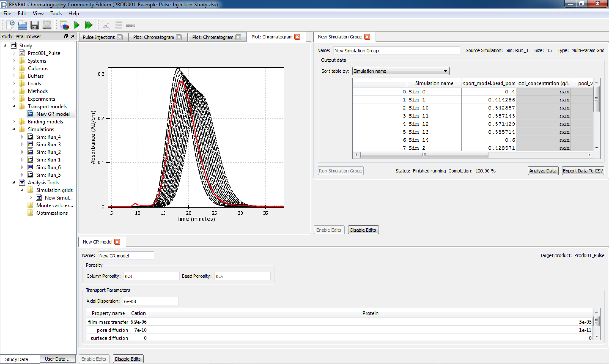Viewport: 609px width, 364px height.
Task: Click the open folder toolbar icon
Action: pyautogui.click(x=22, y=25)
